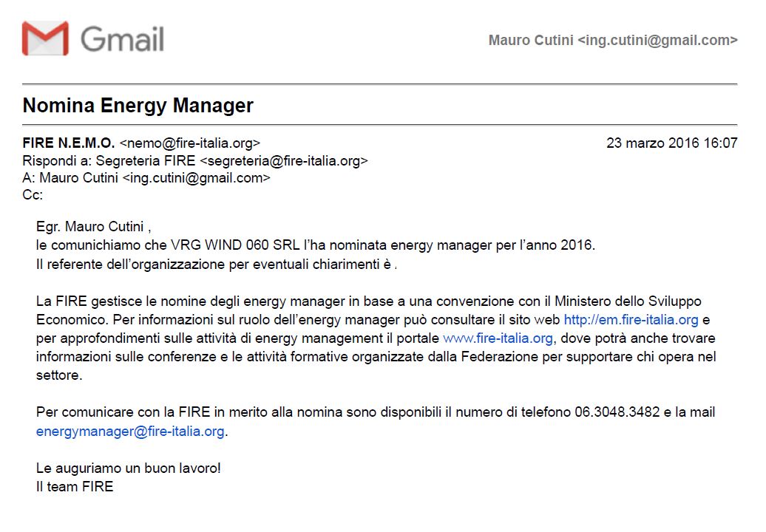Click the red Gmail envelope logo

click(x=45, y=38)
